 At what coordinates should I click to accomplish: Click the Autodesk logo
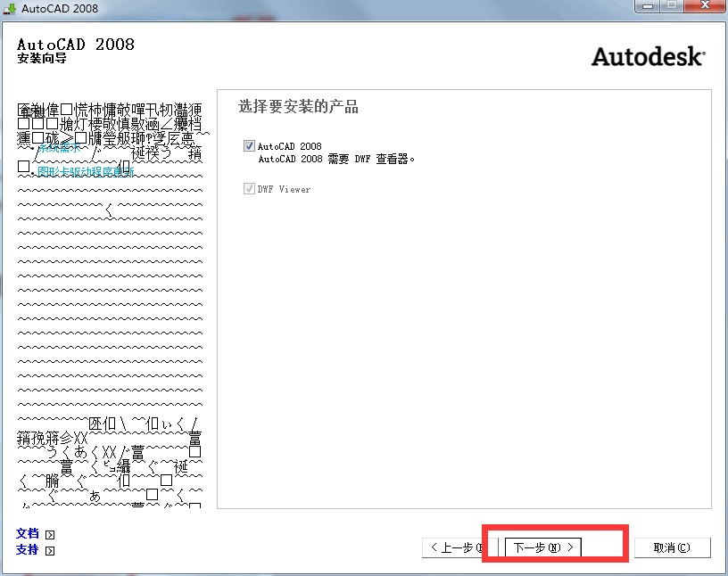coord(648,57)
